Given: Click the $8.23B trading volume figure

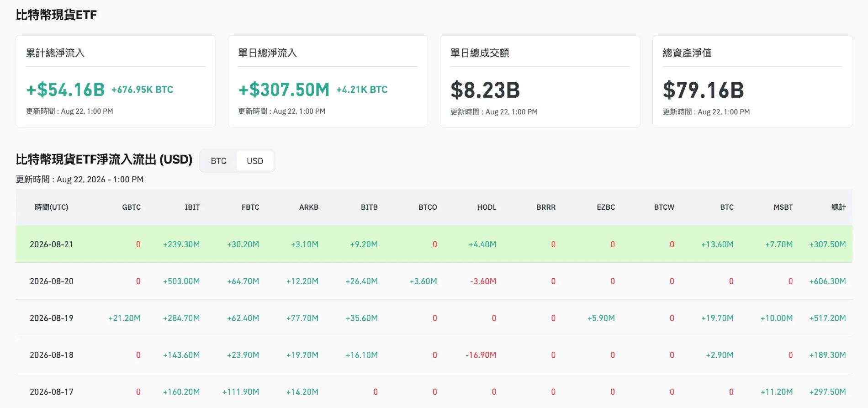Looking at the screenshot, I should click(x=485, y=90).
